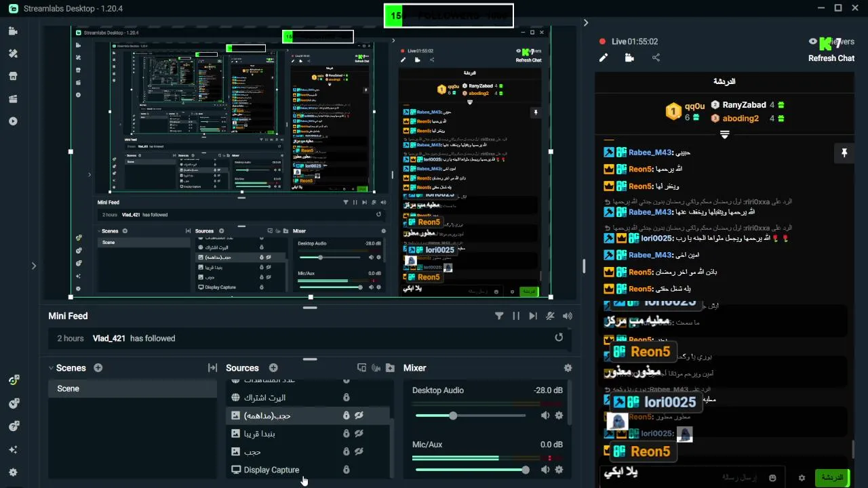Edit stream info with pencil icon
The image size is (868, 488).
(603, 58)
